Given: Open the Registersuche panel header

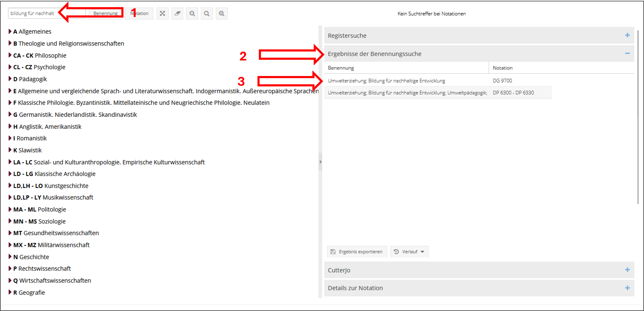Looking at the screenshot, I should pyautogui.click(x=479, y=35).
